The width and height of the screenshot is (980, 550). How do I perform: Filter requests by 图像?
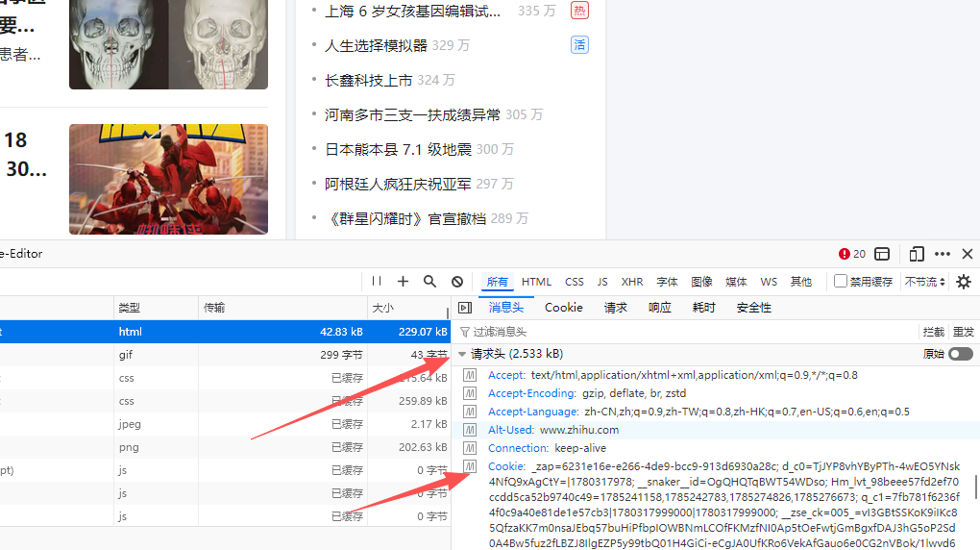(x=701, y=282)
